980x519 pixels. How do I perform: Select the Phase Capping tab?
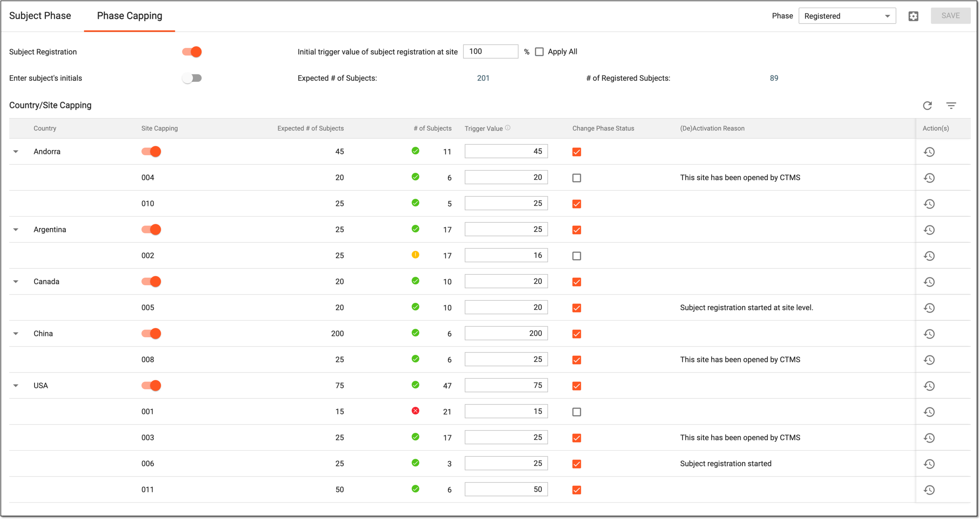pos(129,16)
